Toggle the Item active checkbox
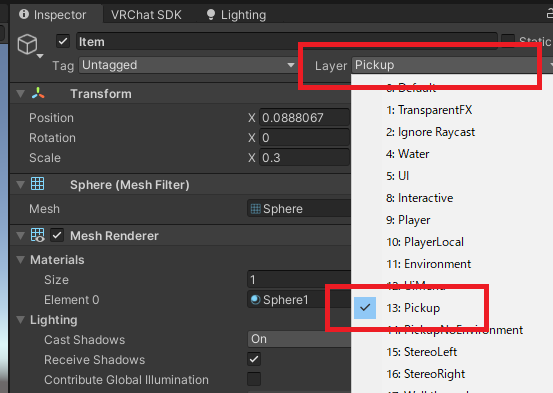The image size is (553, 393). click(63, 42)
